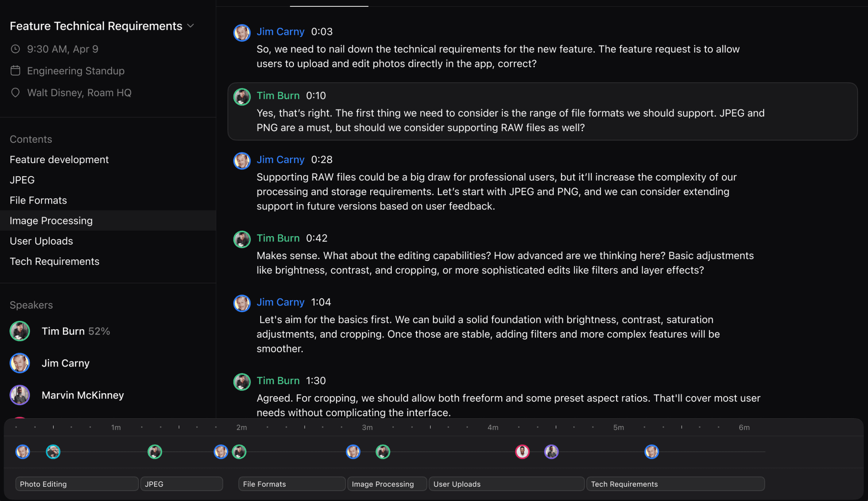Viewport: 868px width, 501px height.
Task: Open the Feature development contents item
Action: 59,159
